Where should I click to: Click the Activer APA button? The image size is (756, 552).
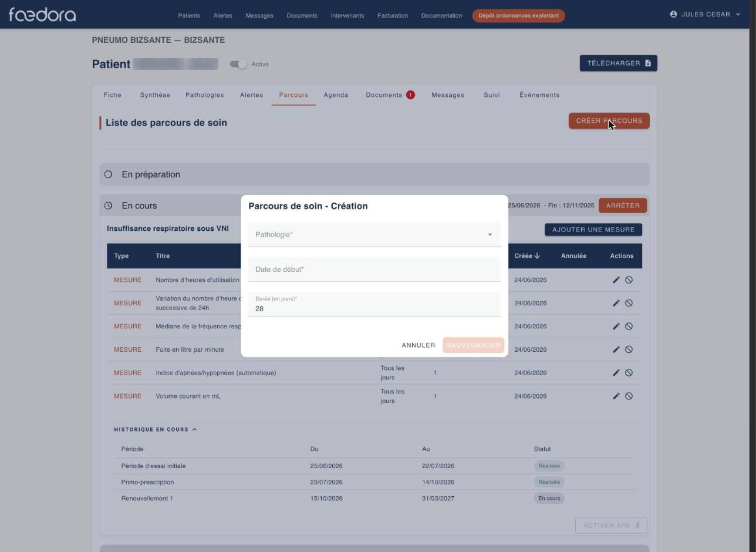(612, 526)
